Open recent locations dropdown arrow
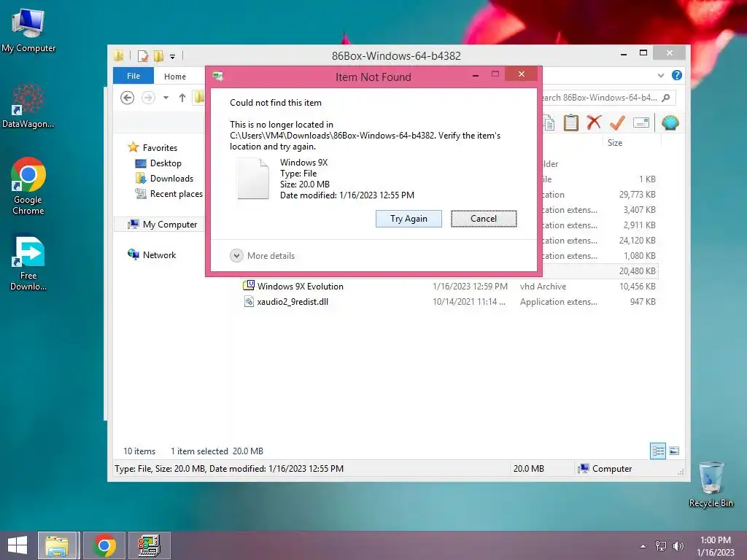Image resolution: width=747 pixels, height=560 pixels. point(166,98)
